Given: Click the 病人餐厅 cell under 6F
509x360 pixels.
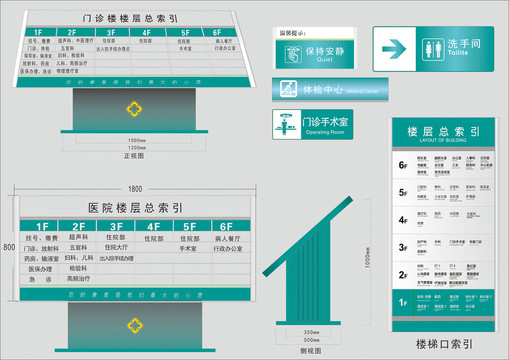Looking at the screenshot, I should (x=228, y=239).
